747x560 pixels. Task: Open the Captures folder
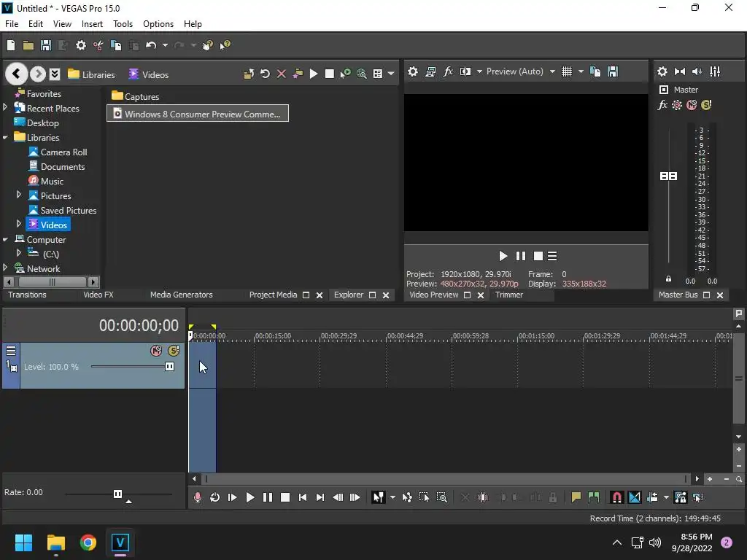click(136, 96)
